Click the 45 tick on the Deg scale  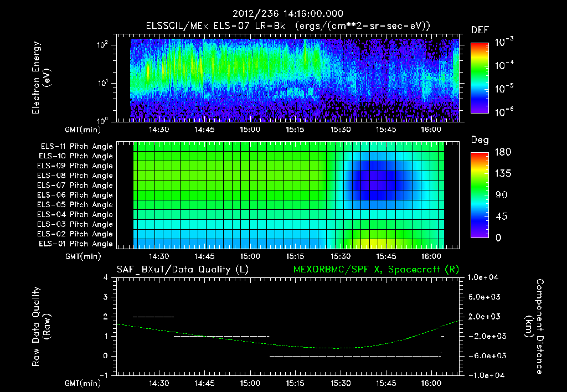coord(502,216)
